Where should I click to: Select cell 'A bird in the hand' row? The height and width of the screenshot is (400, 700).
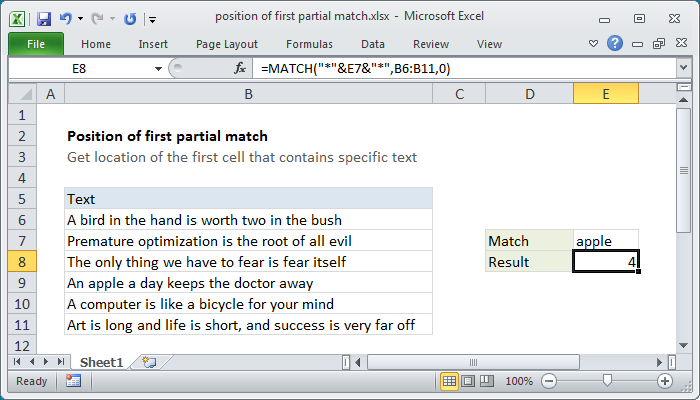point(248,220)
